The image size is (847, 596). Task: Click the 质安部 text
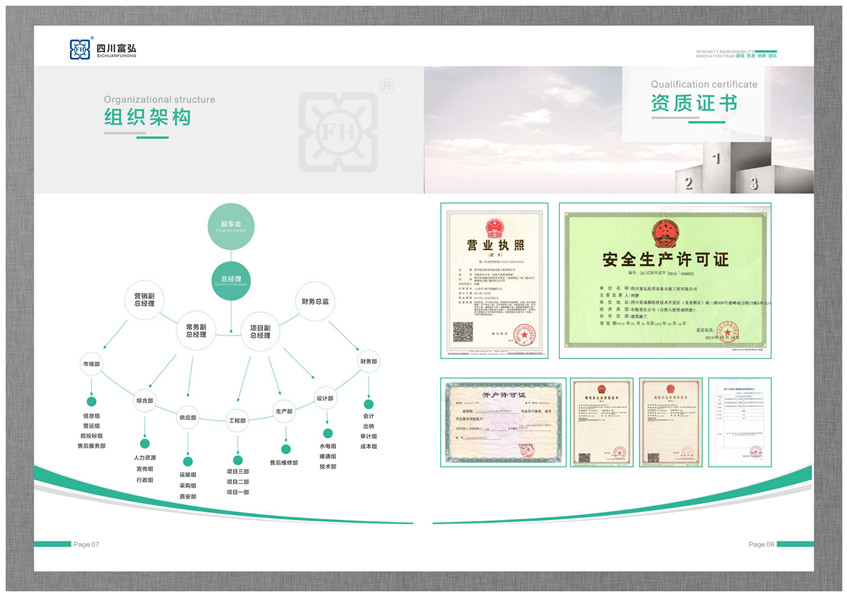188,497
